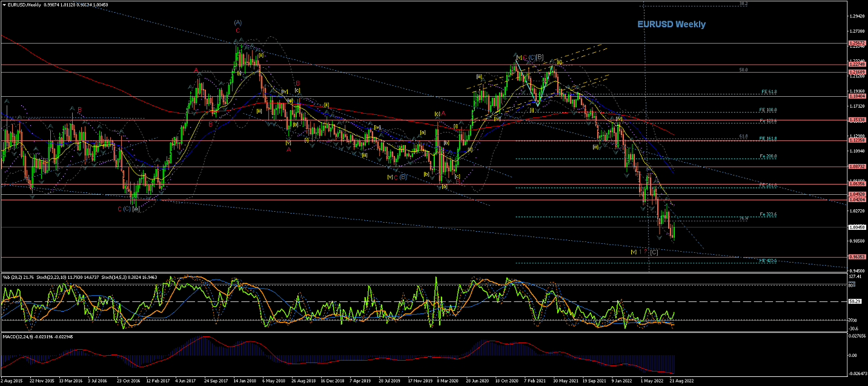Open the chart menu arrow beside EURUSD,Weekly
Viewport: 868px width, 386px height.
coord(4,5)
